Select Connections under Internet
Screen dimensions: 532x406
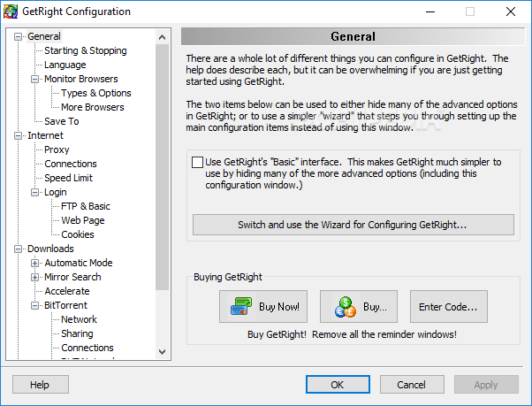pyautogui.click(x=71, y=164)
